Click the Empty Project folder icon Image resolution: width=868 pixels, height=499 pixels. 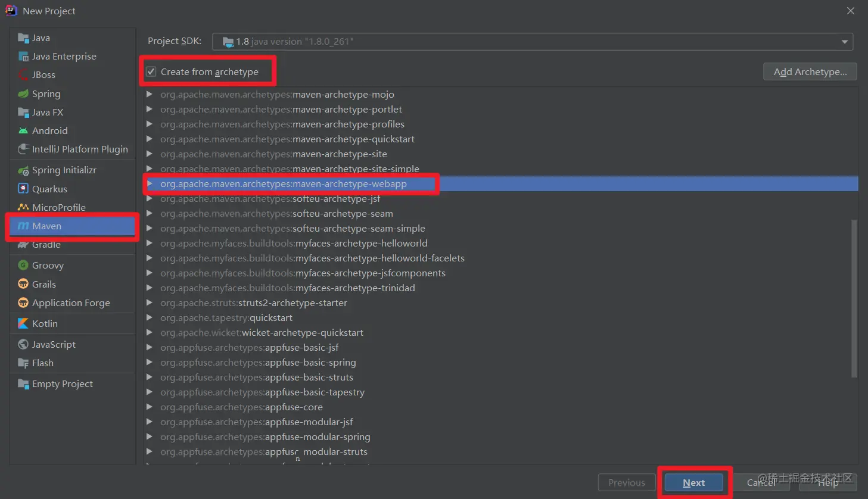pos(23,383)
